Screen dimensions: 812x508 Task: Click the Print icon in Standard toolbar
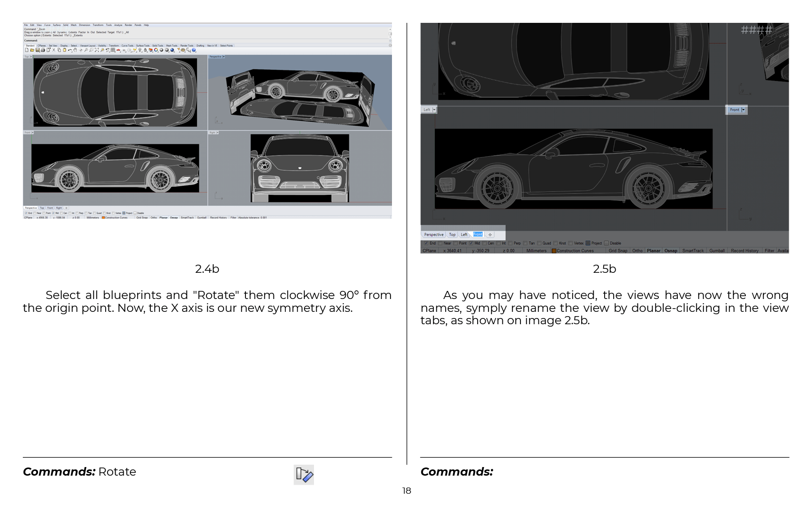(x=43, y=50)
